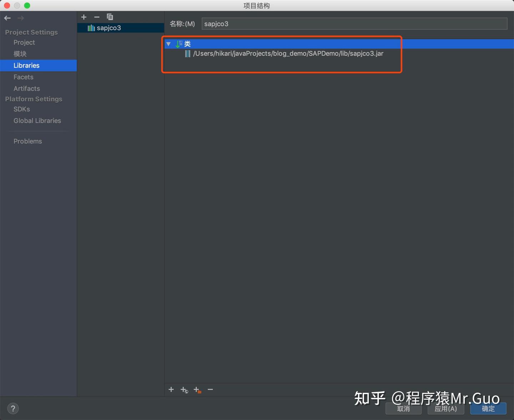The width and height of the screenshot is (514, 420).
Task: Switch to the Artifacts section
Action: click(26, 88)
